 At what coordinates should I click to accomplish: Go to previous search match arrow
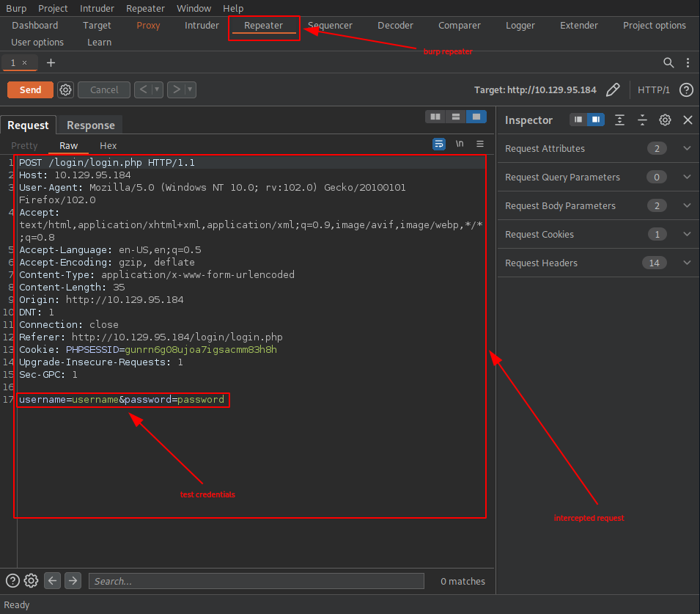click(52, 581)
